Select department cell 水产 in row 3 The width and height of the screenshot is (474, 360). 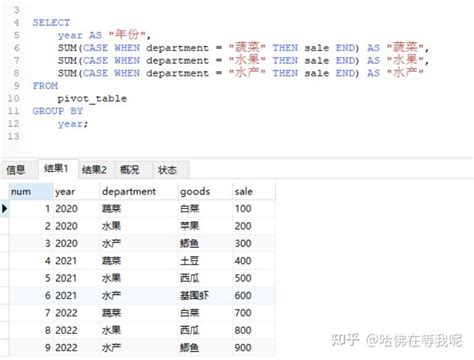click(138, 244)
